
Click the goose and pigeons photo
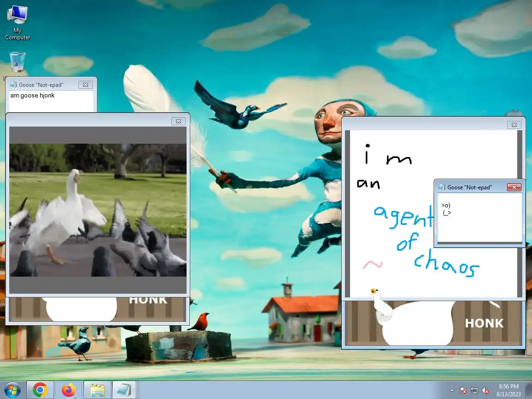tap(98, 210)
